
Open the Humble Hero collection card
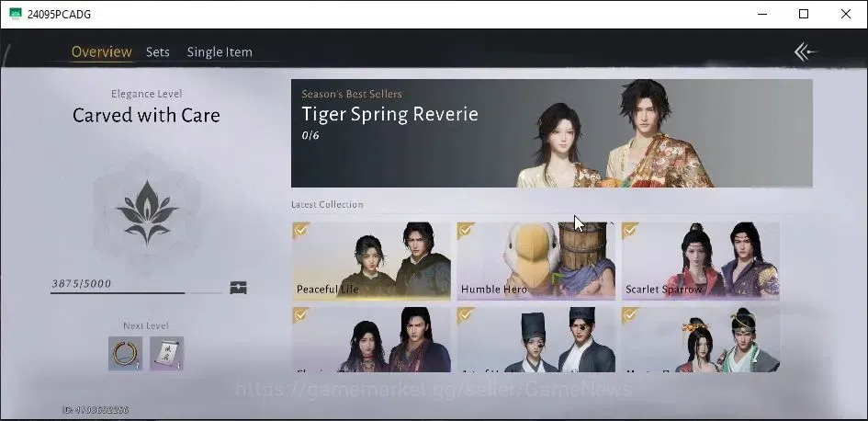point(535,261)
